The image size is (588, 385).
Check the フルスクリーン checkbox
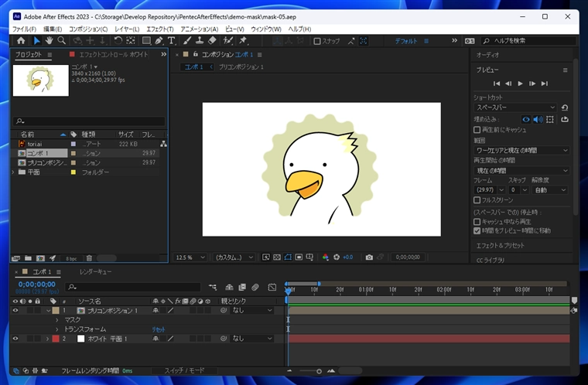477,199
